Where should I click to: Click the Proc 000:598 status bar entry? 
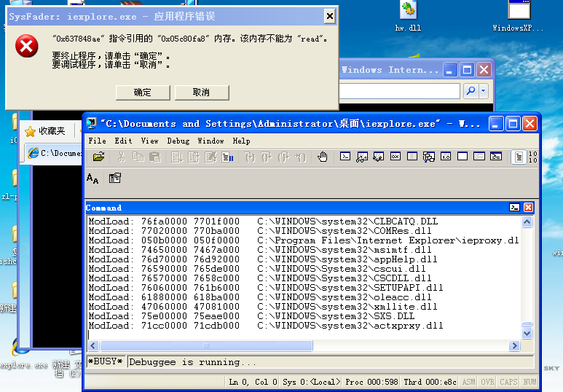point(371,382)
